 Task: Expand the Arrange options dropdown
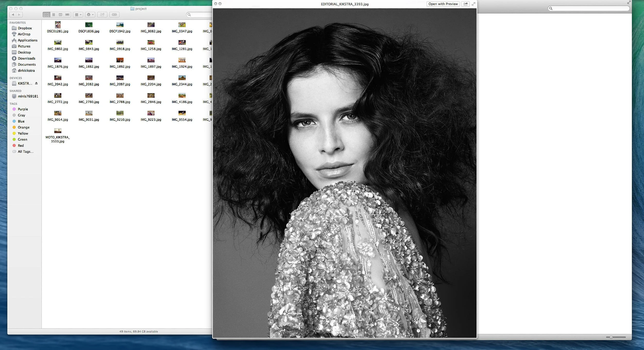[78, 15]
